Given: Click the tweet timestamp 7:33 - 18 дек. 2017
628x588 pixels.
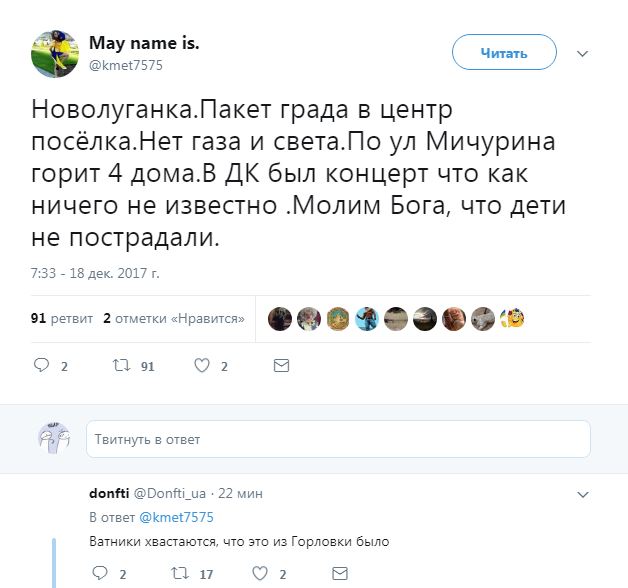Looking at the screenshot, I should coord(96,272).
